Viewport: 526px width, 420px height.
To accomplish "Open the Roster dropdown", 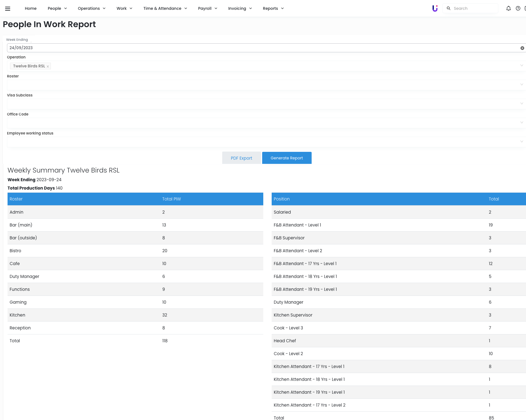I will point(266,85).
